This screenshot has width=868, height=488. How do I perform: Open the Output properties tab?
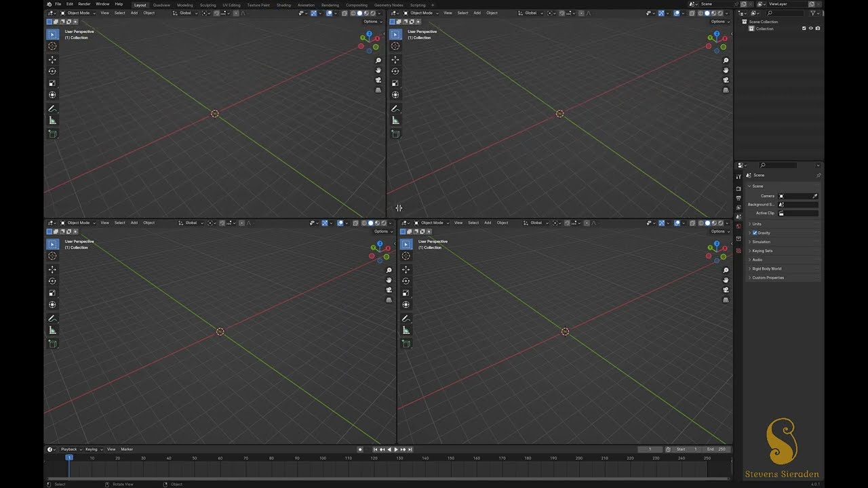(x=738, y=198)
